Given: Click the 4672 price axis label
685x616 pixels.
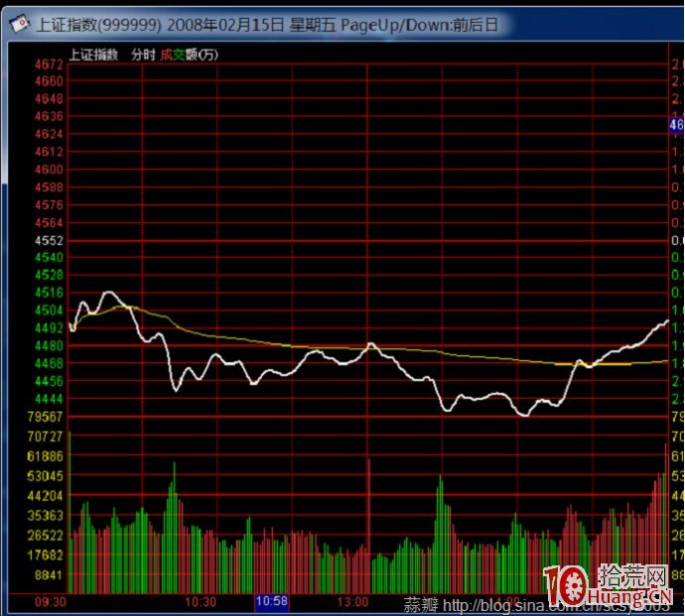Looking at the screenshot, I should (49, 64).
